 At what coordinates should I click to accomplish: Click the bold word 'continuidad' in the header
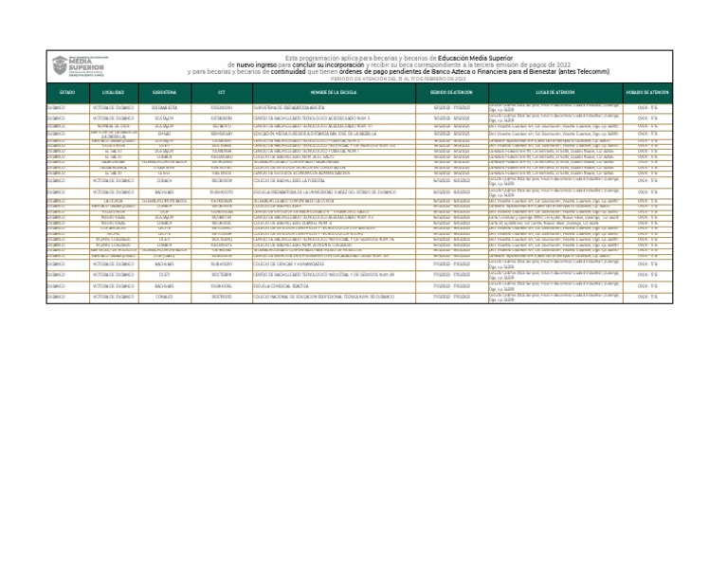(288, 72)
